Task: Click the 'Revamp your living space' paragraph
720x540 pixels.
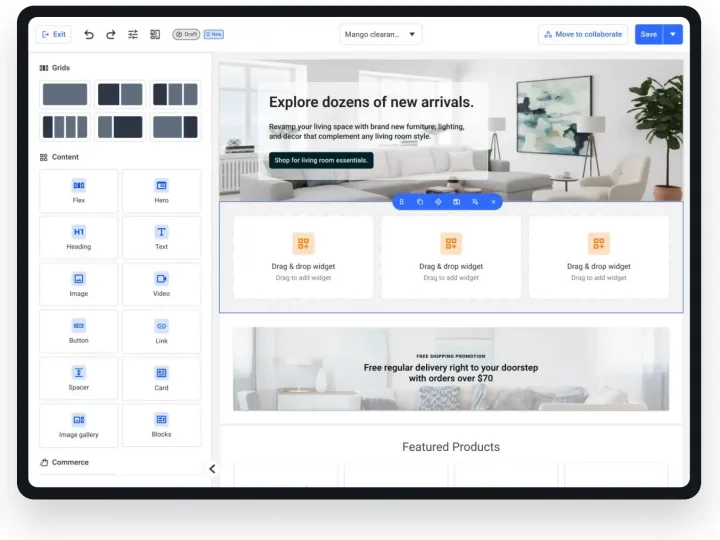Action: tap(366, 131)
